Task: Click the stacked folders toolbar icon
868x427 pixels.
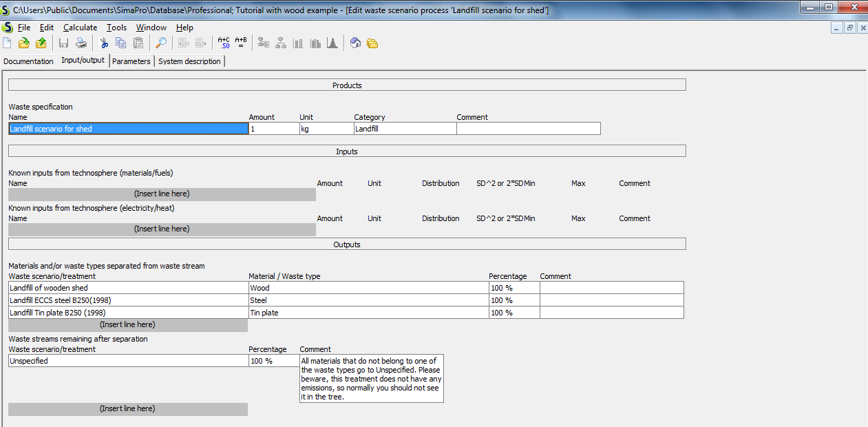Action: pos(372,43)
